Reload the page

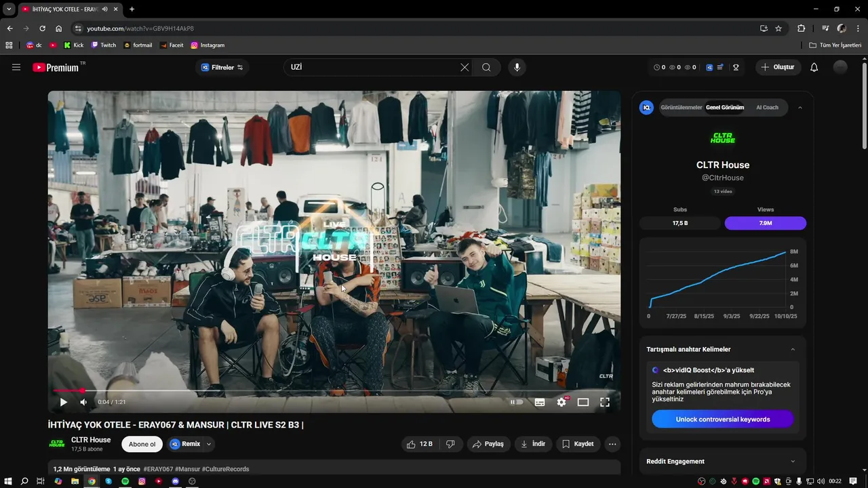click(x=42, y=28)
